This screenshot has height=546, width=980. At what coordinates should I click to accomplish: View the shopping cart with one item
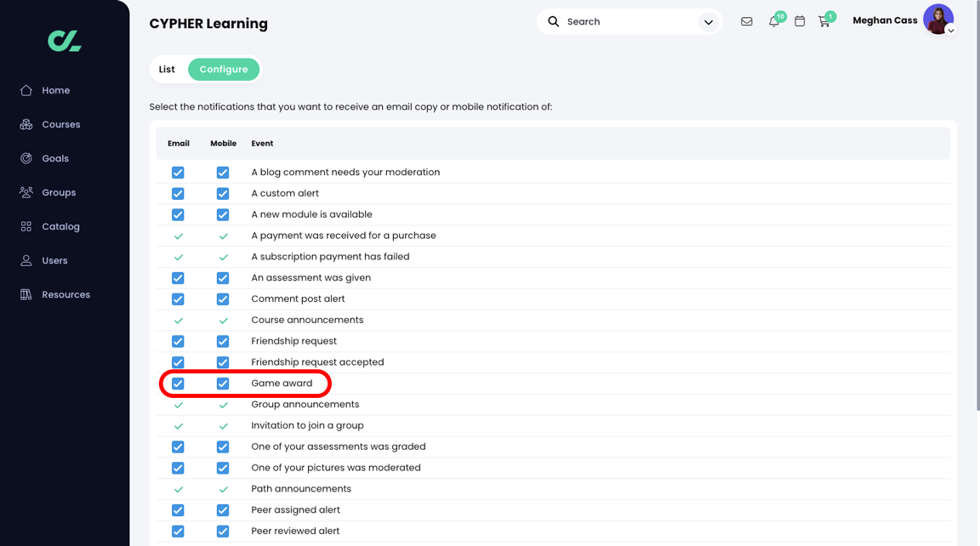824,20
